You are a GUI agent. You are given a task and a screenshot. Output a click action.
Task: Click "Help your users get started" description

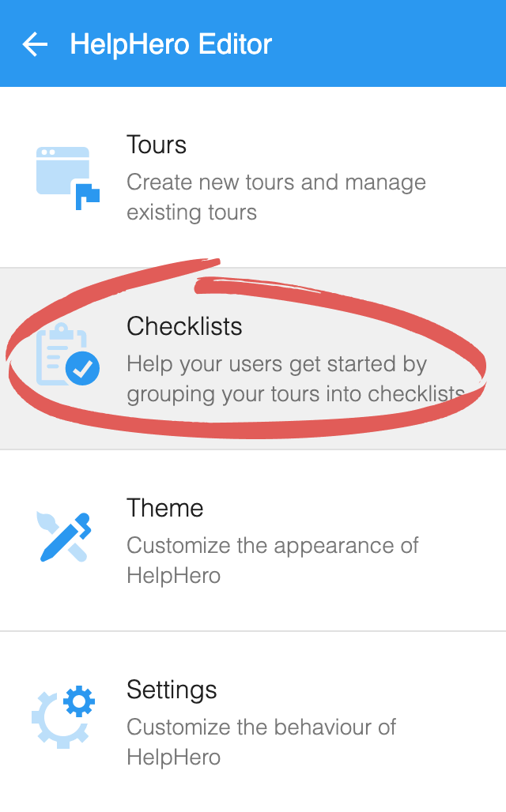(296, 379)
